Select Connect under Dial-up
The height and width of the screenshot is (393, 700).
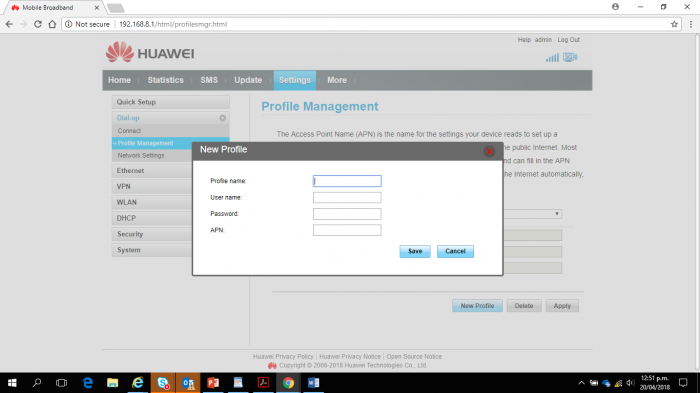pos(129,130)
